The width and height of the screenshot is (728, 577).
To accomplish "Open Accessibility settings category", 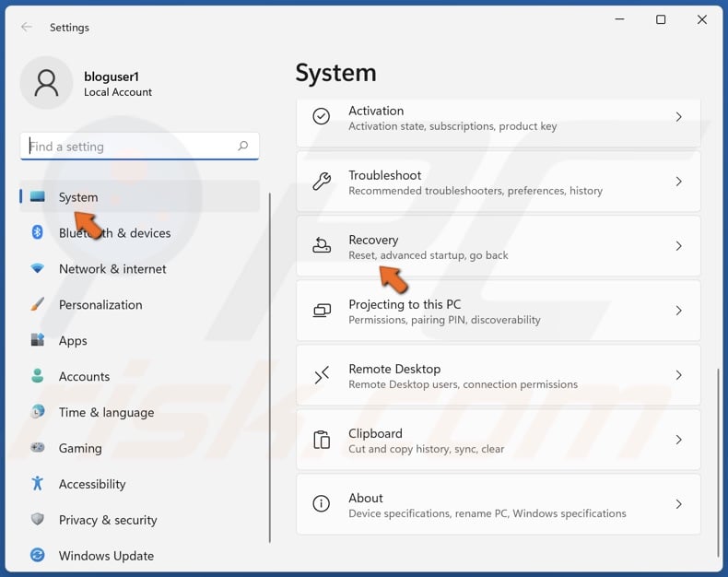I will coord(140,484).
